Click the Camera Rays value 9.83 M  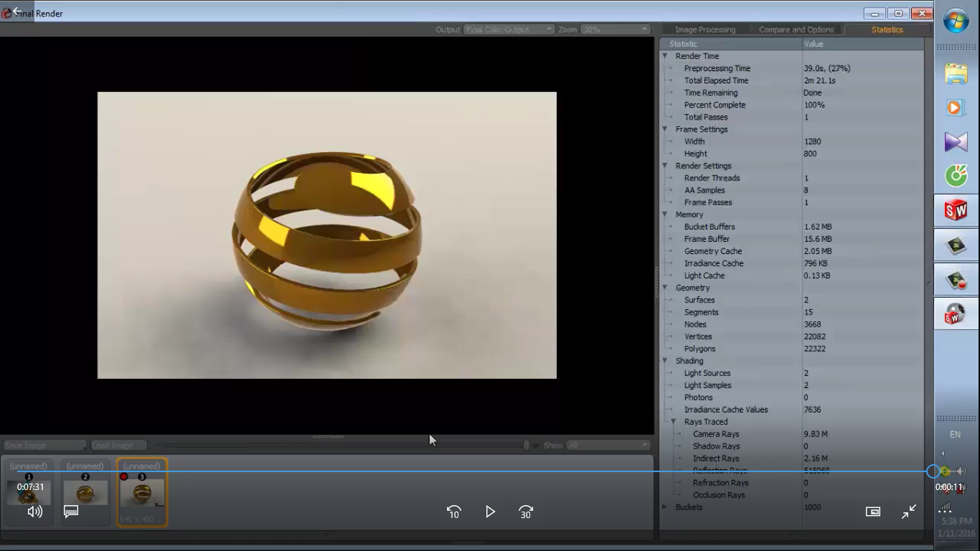point(816,434)
